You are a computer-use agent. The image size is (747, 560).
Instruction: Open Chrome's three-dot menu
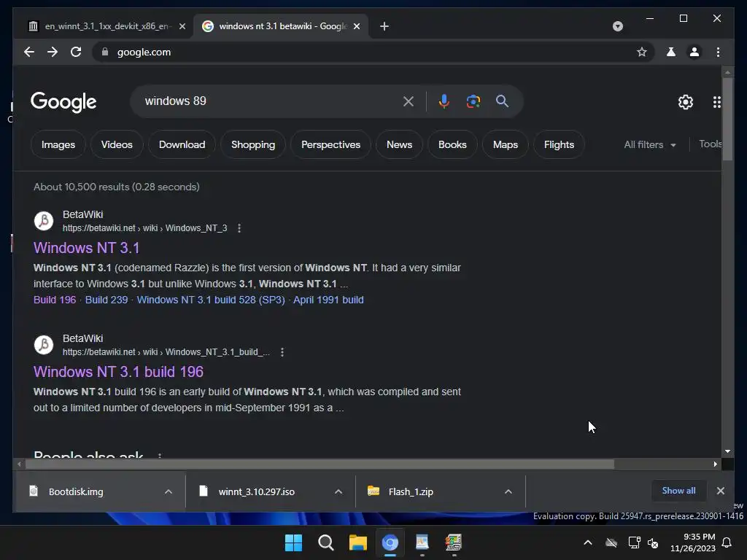(x=718, y=52)
